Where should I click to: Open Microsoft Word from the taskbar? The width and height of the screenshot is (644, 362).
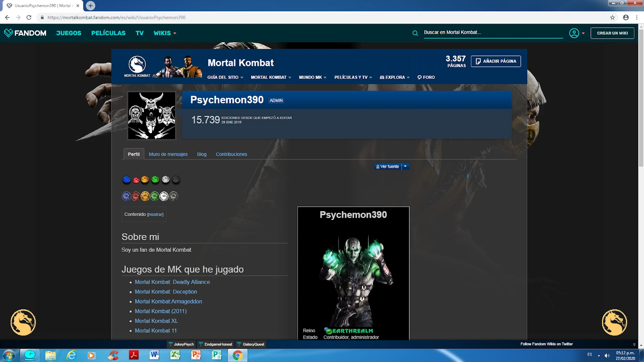tap(154, 355)
